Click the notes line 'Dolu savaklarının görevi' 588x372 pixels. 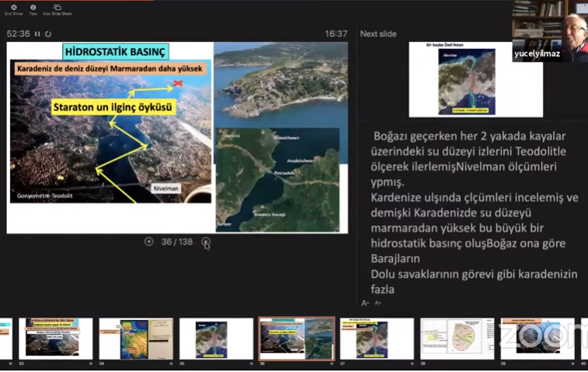click(474, 274)
